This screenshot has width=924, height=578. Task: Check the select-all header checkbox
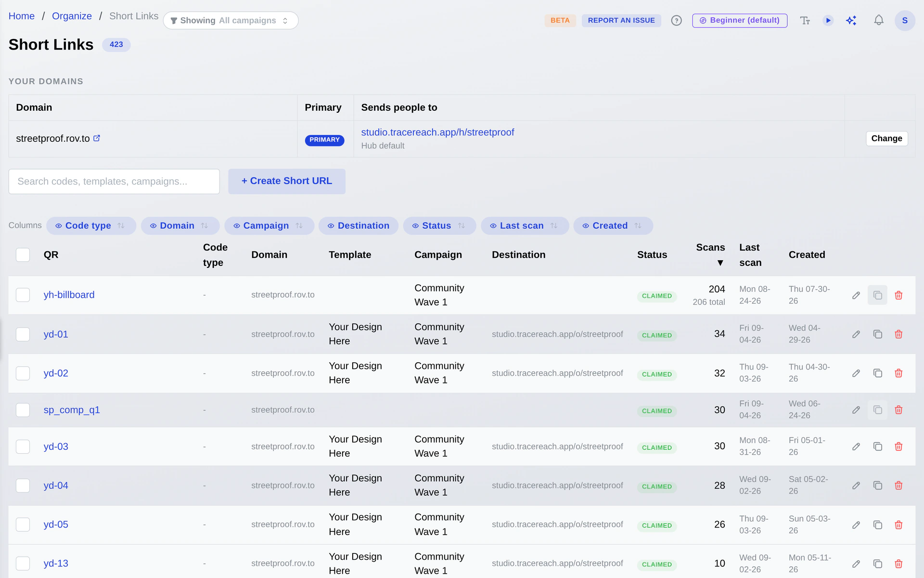[23, 255]
